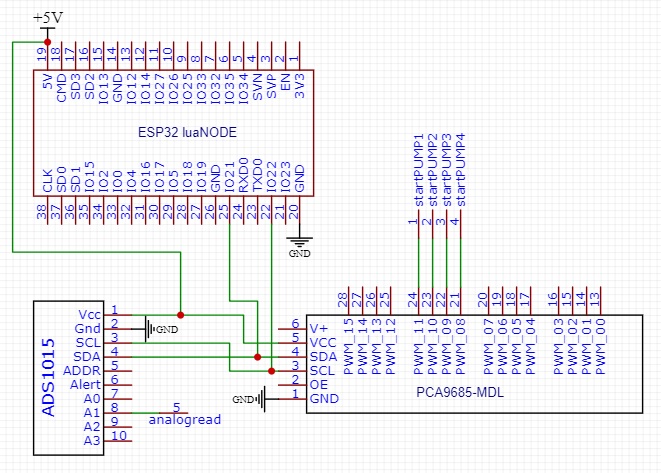Screen dimensions: 661x473
Task: Click ESP32 pin number 19
Action: [41, 54]
